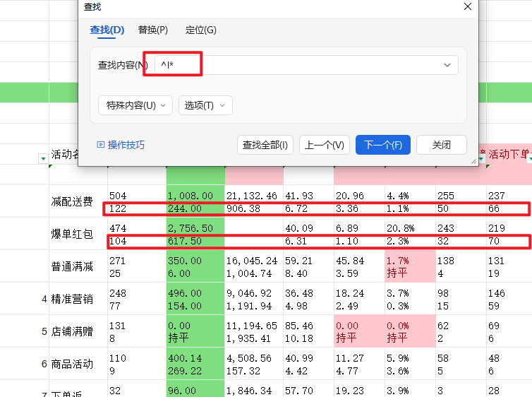Click the cell containing 21,132.46
532x397 pixels.
click(x=254, y=201)
